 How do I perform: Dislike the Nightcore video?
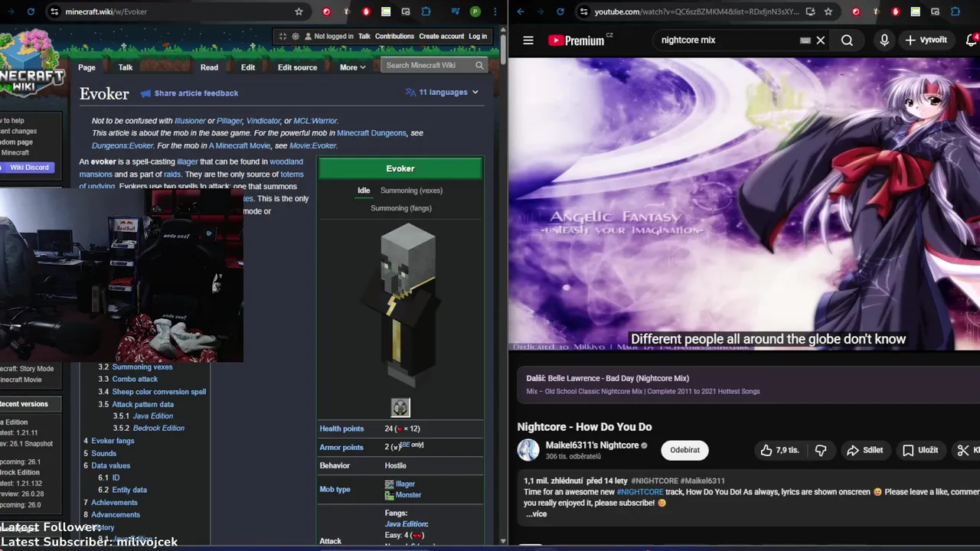[820, 450]
